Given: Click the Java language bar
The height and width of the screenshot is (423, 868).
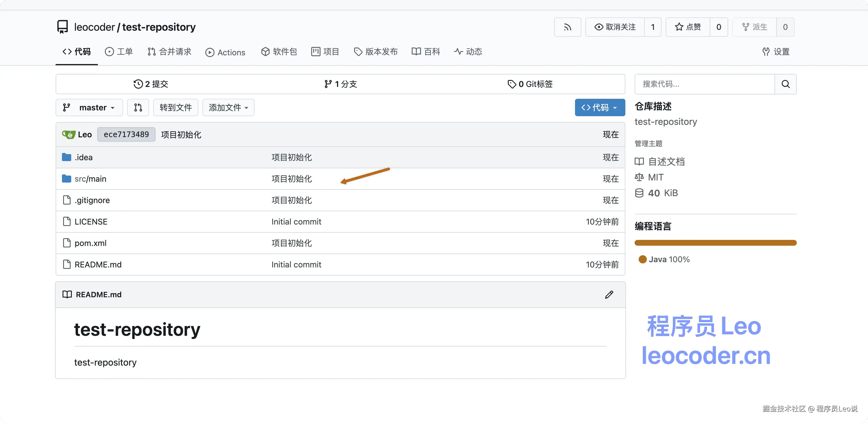Looking at the screenshot, I should 715,243.
